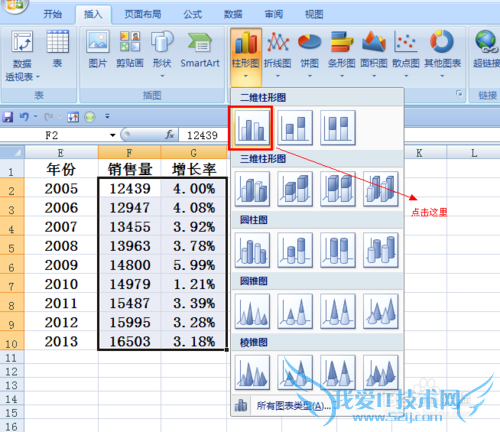Select the stacked cone chart
500x432 pixels.
pyautogui.click(x=295, y=311)
